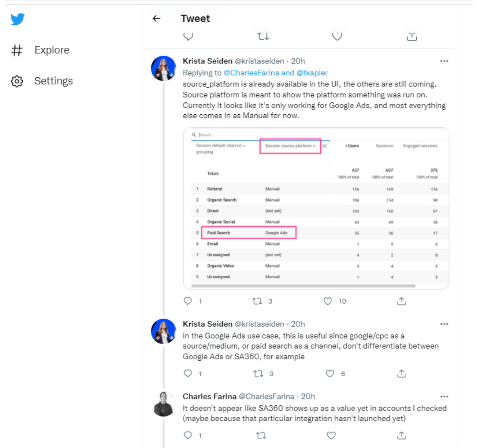Retweet Krista's source_platform tweet

point(257,301)
